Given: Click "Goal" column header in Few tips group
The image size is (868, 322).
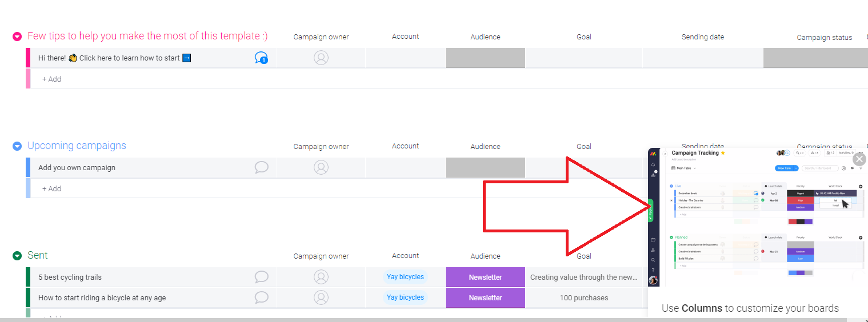Looking at the screenshot, I should click(x=583, y=37).
